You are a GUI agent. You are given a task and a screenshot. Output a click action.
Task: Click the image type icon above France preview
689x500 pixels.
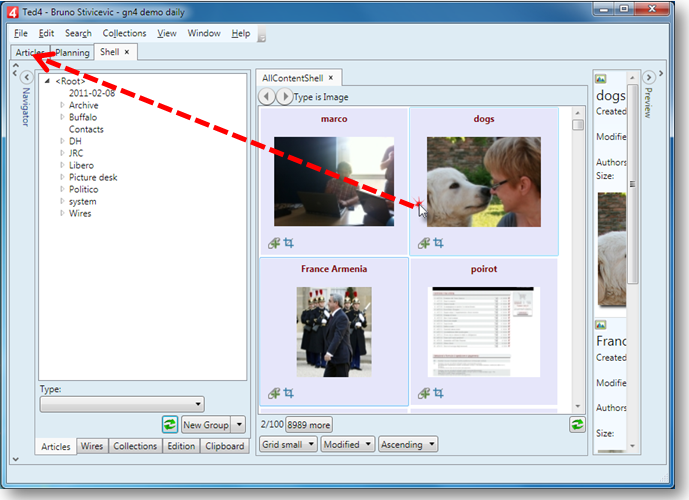click(x=601, y=325)
